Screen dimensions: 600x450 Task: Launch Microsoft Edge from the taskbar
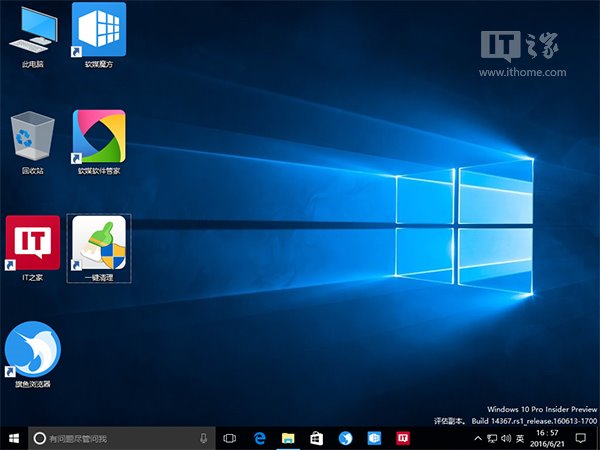tap(258, 438)
